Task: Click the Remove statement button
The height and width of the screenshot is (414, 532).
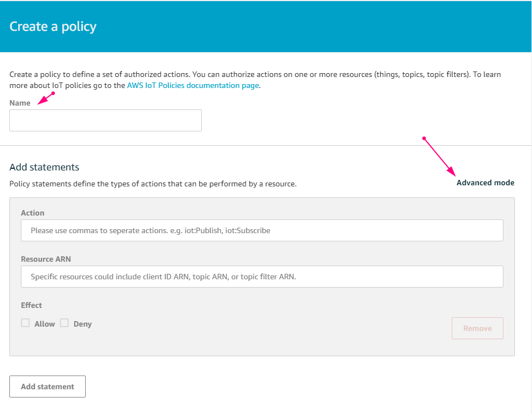Action: (x=478, y=328)
